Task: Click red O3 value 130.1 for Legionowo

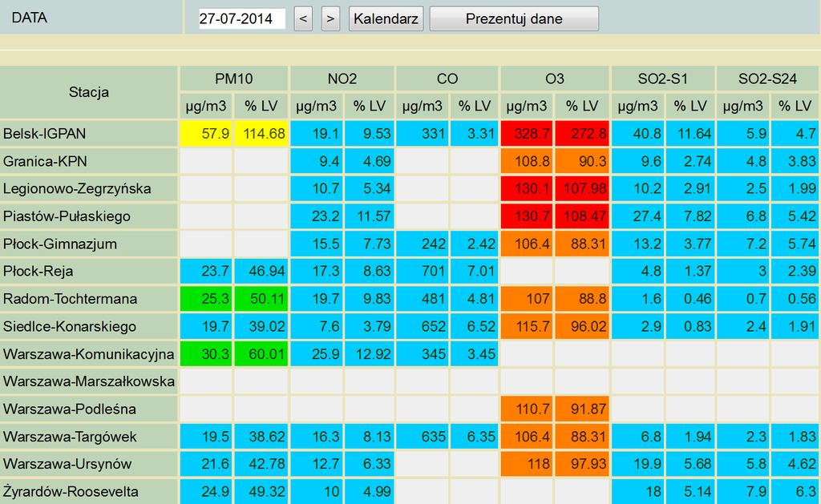Action: (x=526, y=189)
